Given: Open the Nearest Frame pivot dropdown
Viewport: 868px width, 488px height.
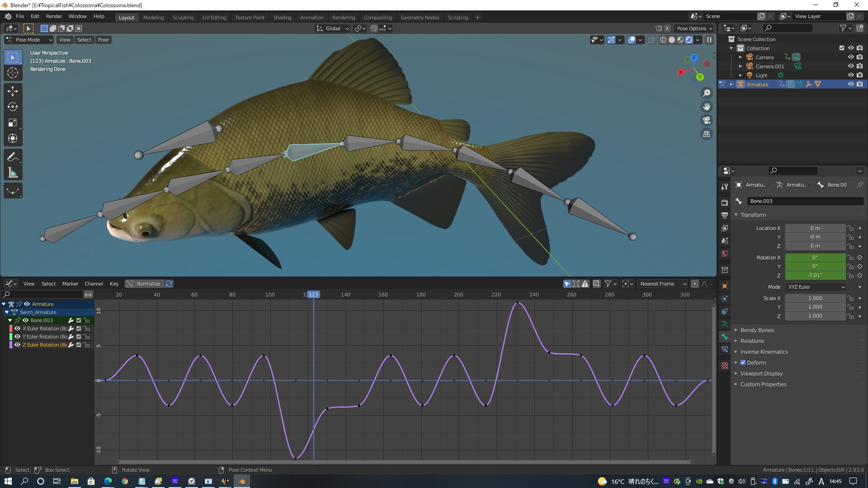Looking at the screenshot, I should click(662, 284).
